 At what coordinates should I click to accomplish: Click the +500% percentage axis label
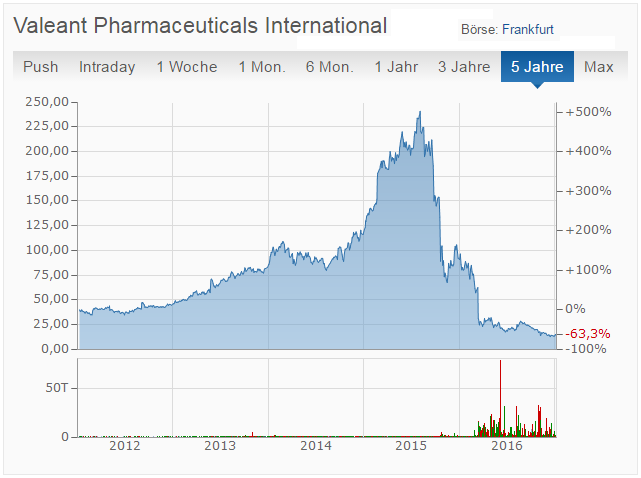588,111
